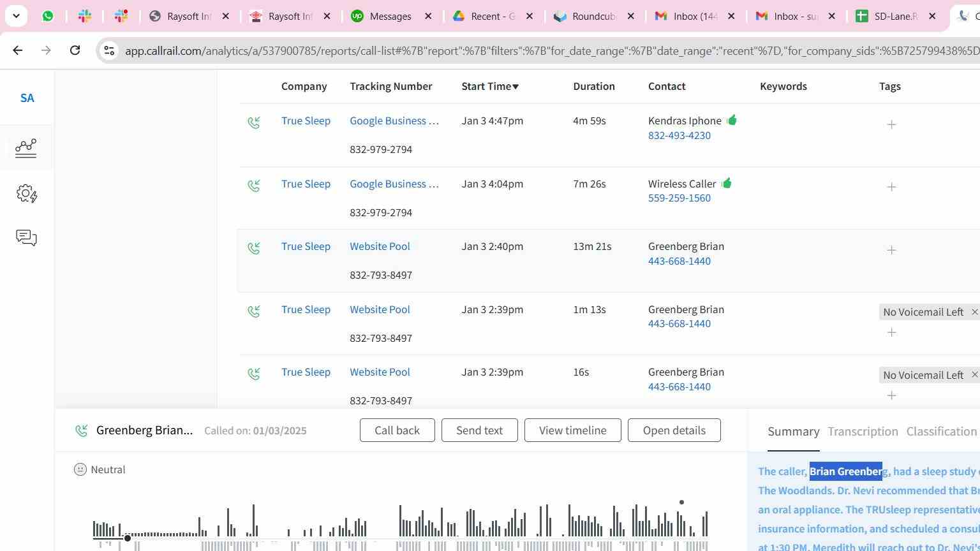This screenshot has width=980, height=551.
Task: Click the 7m 26s duration cell
Action: tap(589, 184)
